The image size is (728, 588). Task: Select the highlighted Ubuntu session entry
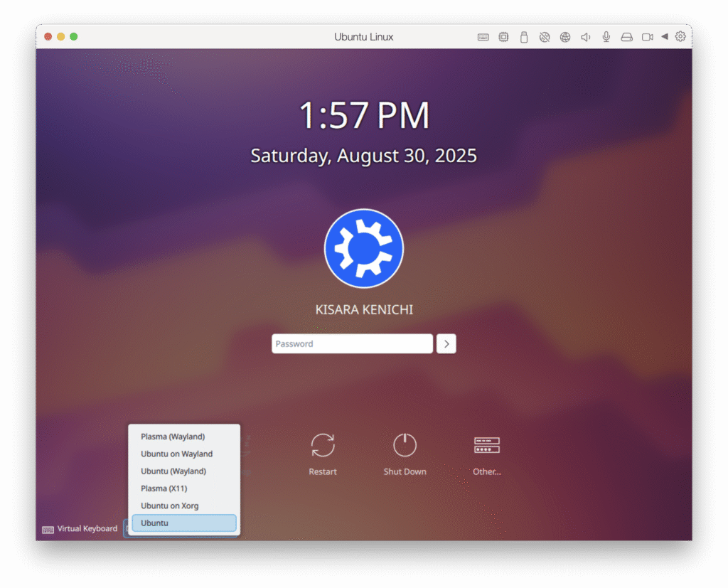click(x=184, y=523)
